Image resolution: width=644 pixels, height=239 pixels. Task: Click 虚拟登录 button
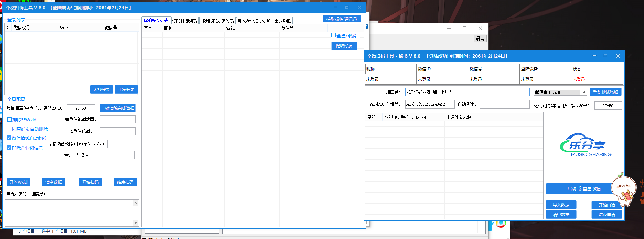(x=101, y=89)
